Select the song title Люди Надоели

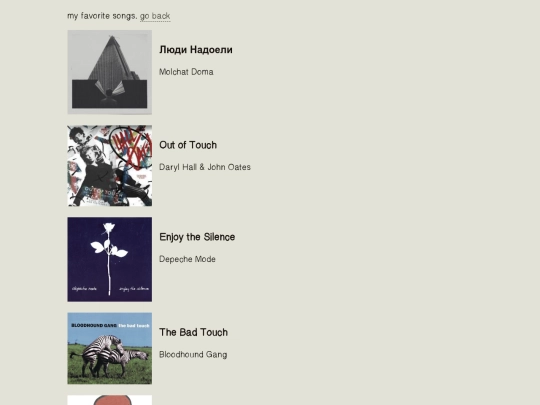point(196,50)
